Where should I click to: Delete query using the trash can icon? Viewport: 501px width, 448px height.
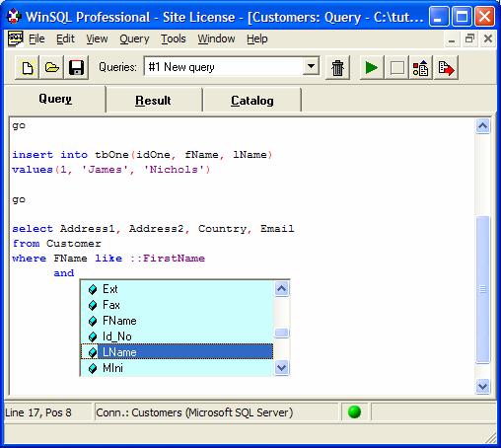(x=337, y=68)
